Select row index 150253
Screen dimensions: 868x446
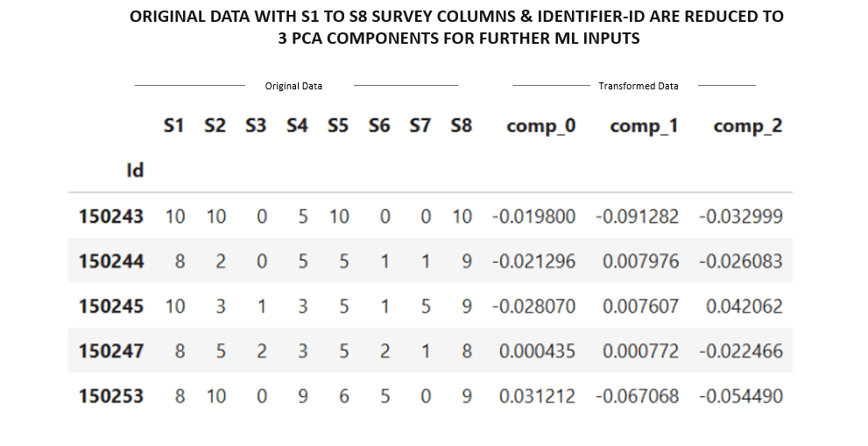(x=110, y=396)
